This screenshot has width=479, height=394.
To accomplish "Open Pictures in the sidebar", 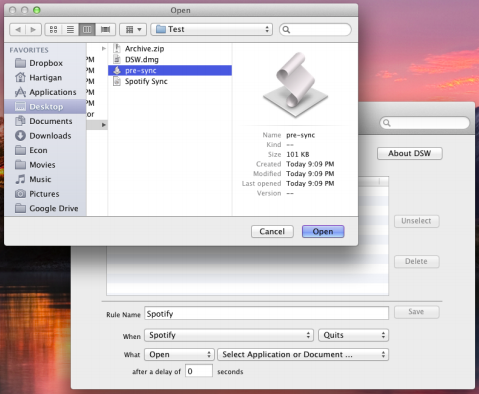I will click(44, 194).
